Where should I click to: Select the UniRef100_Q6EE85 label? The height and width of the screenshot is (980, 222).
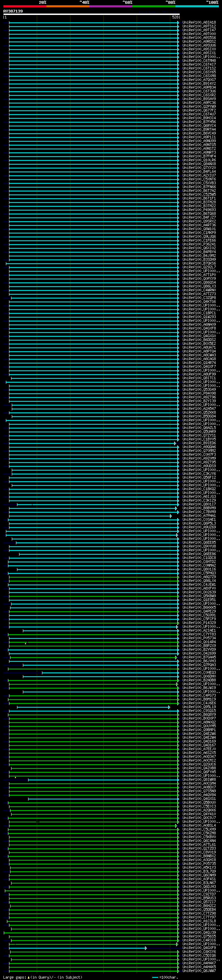click(199, 543)
